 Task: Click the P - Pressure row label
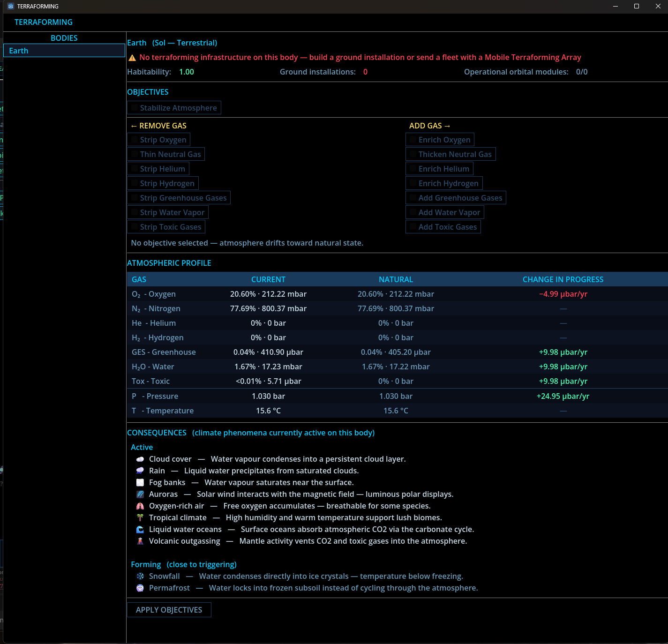click(155, 397)
